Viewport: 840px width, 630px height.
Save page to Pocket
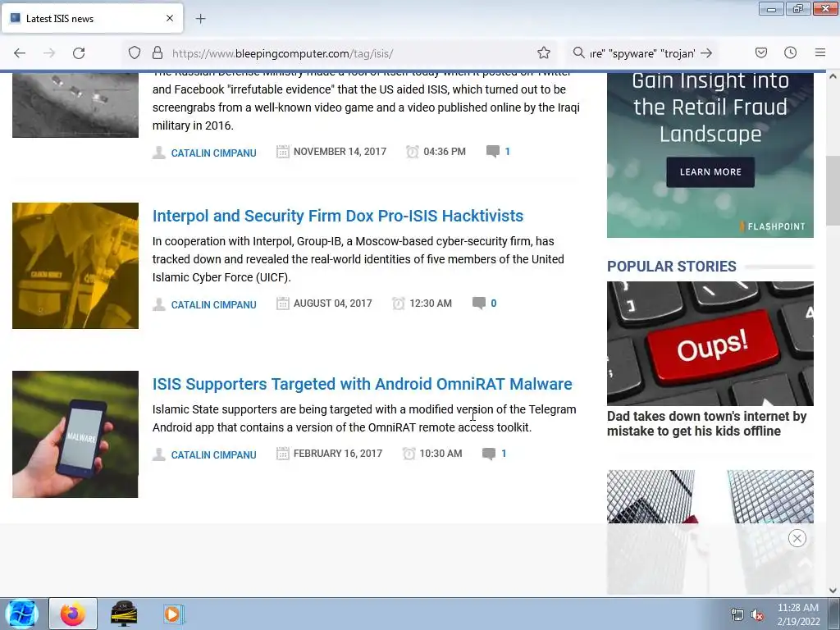coord(761,52)
